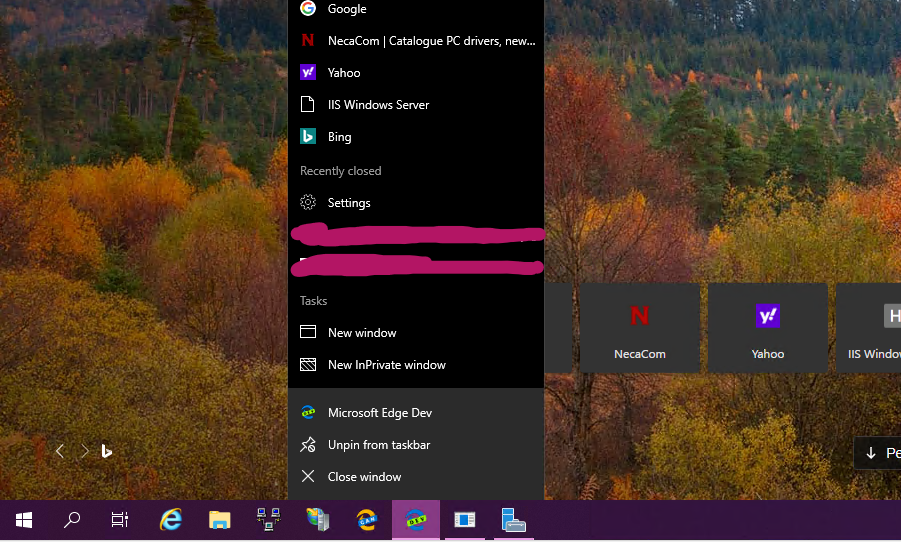Open File Explorer from the taskbar
The height and width of the screenshot is (542, 901).
[220, 520]
